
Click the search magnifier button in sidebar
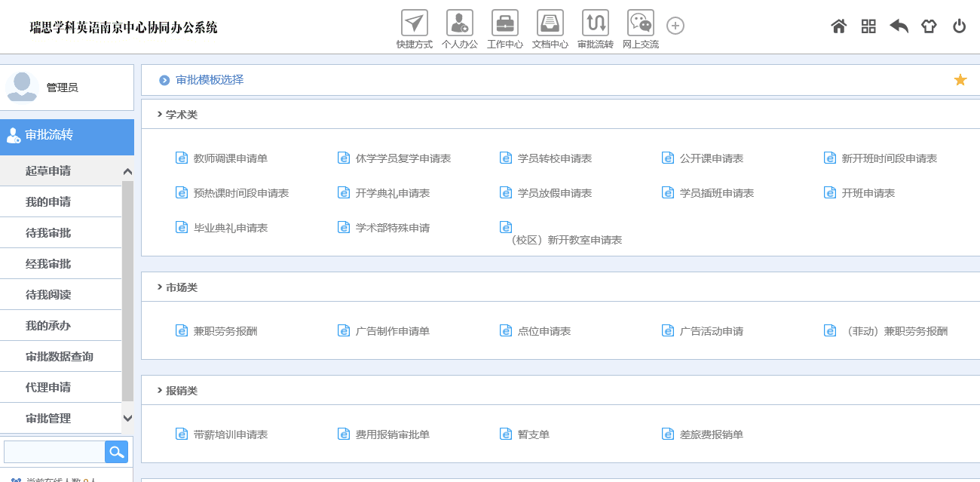[x=116, y=451]
